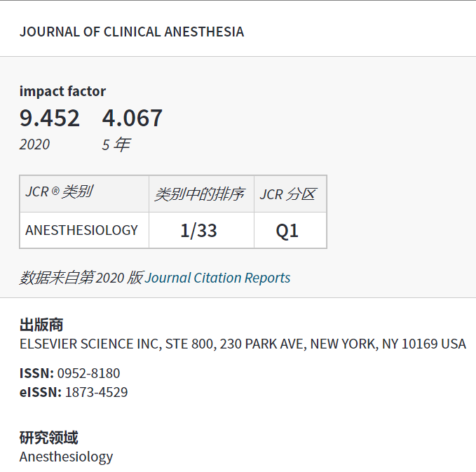Click the JCR 类别 column header
Image resolution: width=476 pixels, height=472 pixels.
(x=59, y=193)
